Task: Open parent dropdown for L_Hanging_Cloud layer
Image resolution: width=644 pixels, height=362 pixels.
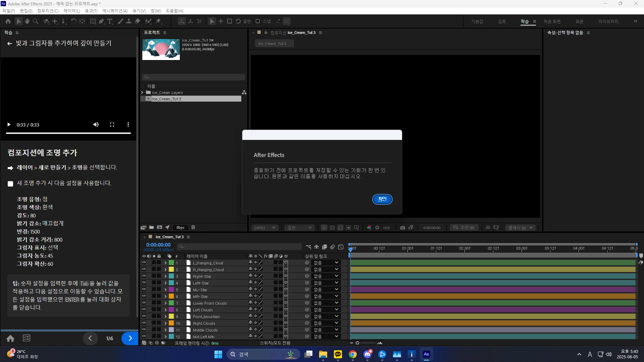Action: pyautogui.click(x=326, y=263)
